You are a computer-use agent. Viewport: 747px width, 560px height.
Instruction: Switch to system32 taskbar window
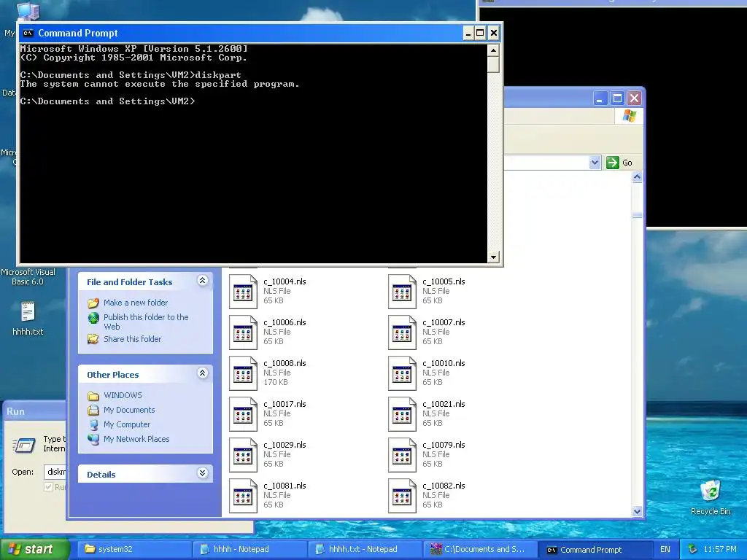tap(135, 549)
